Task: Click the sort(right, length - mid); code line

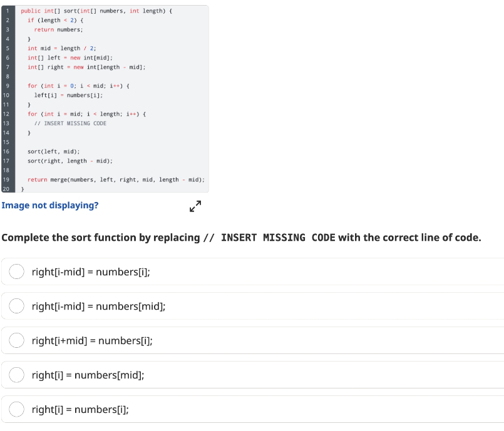Action: click(x=70, y=161)
